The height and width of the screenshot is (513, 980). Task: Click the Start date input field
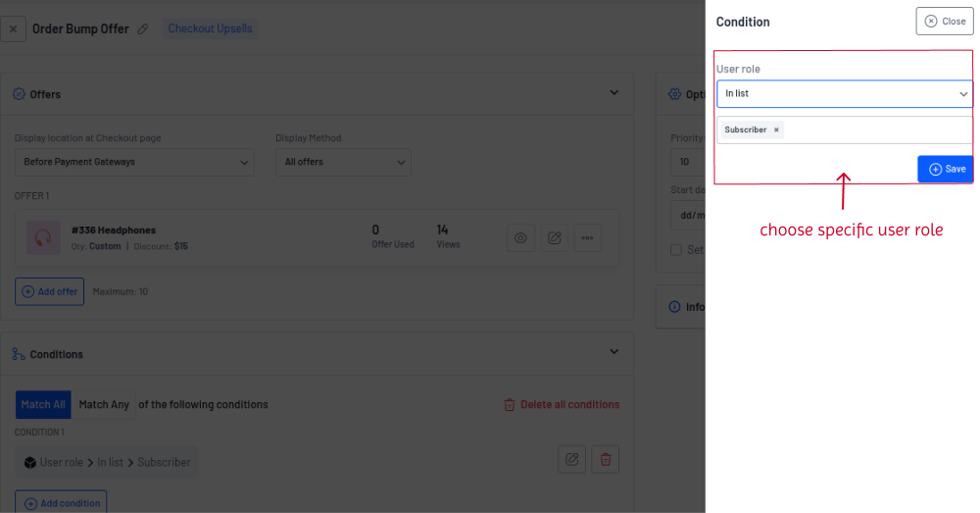[x=688, y=215]
